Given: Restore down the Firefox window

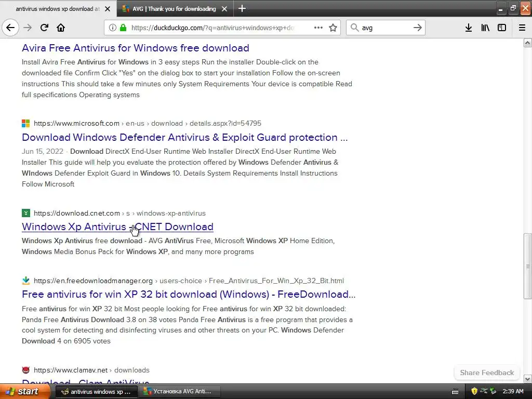Looking at the screenshot, I should [513, 8].
